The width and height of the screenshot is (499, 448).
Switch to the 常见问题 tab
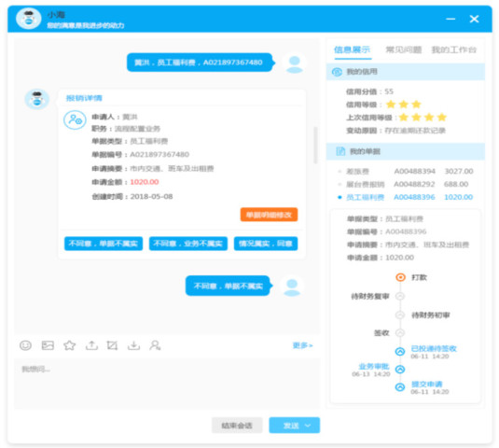[x=404, y=49]
